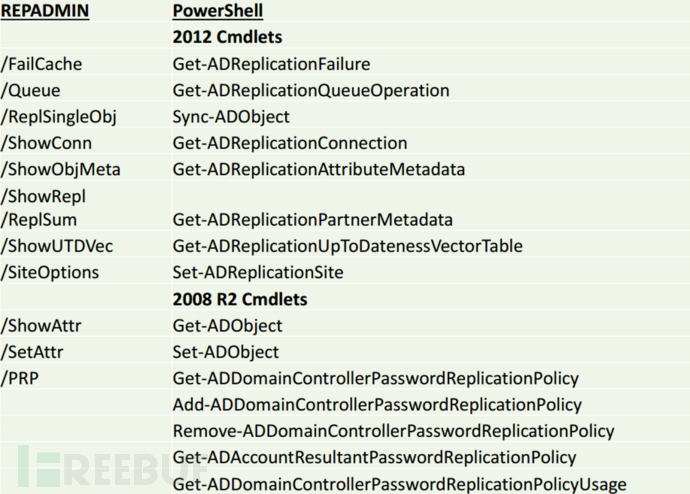
Task: Click the REPADMIN column header
Action: 45,11
